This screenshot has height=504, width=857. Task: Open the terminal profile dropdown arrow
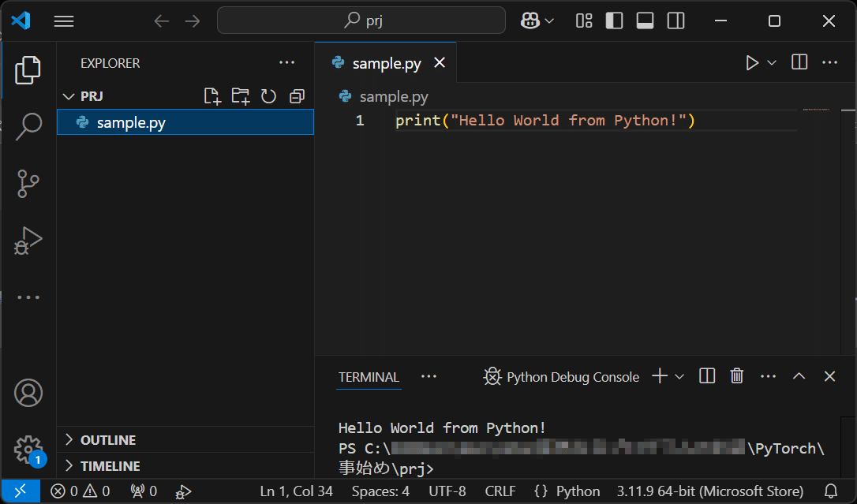(680, 376)
